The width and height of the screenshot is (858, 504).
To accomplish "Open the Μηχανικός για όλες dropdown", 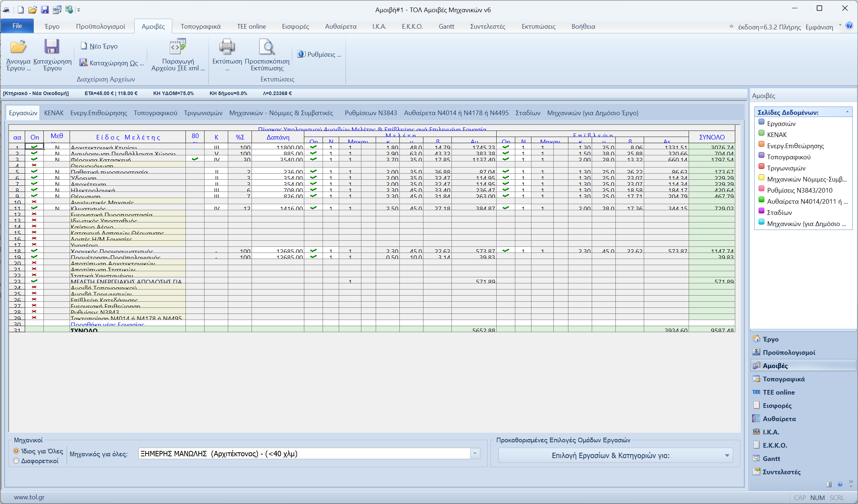I will pos(475,453).
